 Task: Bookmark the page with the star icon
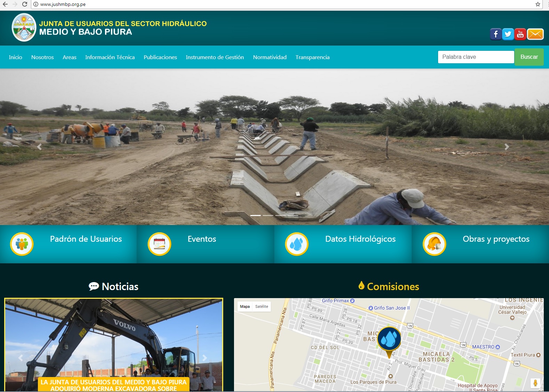click(538, 4)
